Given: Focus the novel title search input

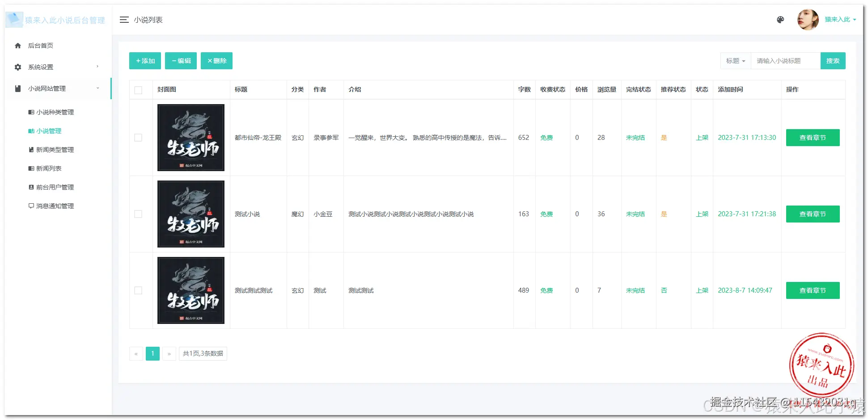Looking at the screenshot, I should click(x=786, y=61).
